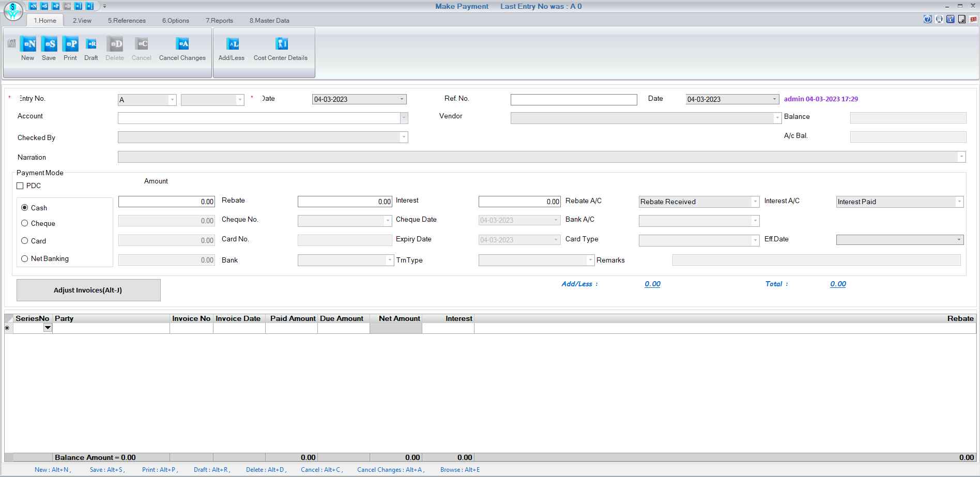Click the Browse : Alt+E shortcut link
The width and height of the screenshot is (980, 477).
coord(459,470)
